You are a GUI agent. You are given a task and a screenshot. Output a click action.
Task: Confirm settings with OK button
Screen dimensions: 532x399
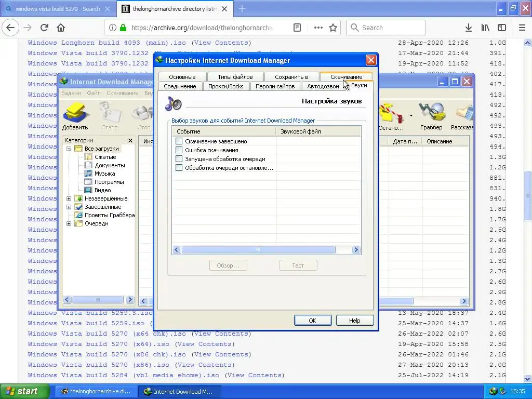point(313,320)
